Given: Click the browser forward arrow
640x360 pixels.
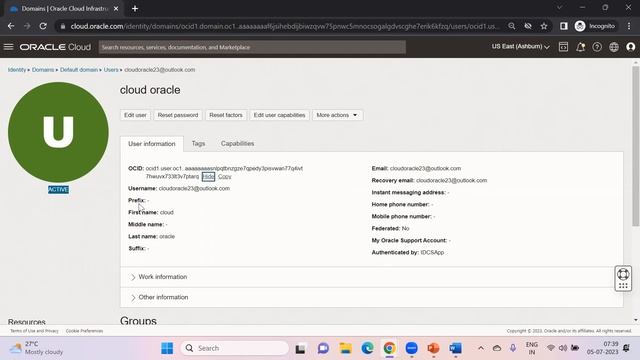Looking at the screenshot, I should point(27,26).
